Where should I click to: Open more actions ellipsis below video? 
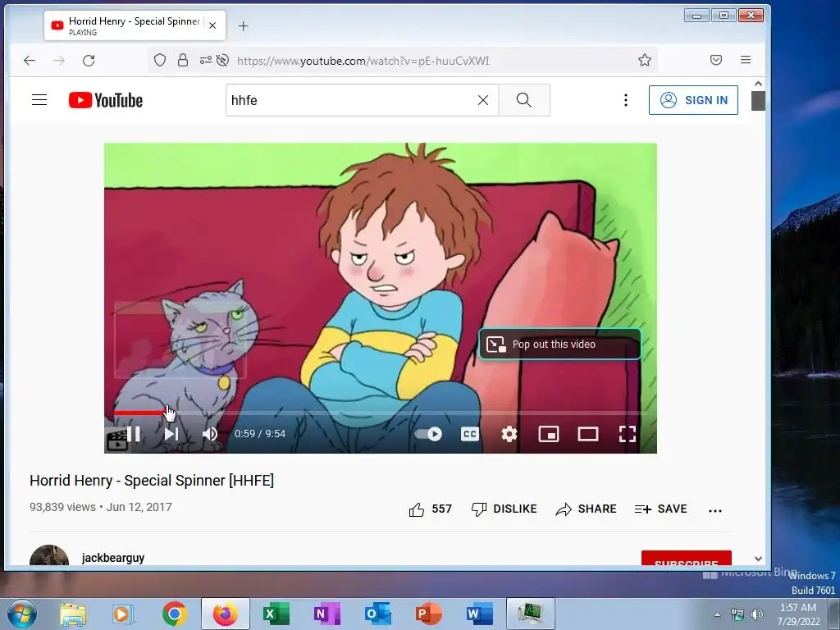pos(715,510)
